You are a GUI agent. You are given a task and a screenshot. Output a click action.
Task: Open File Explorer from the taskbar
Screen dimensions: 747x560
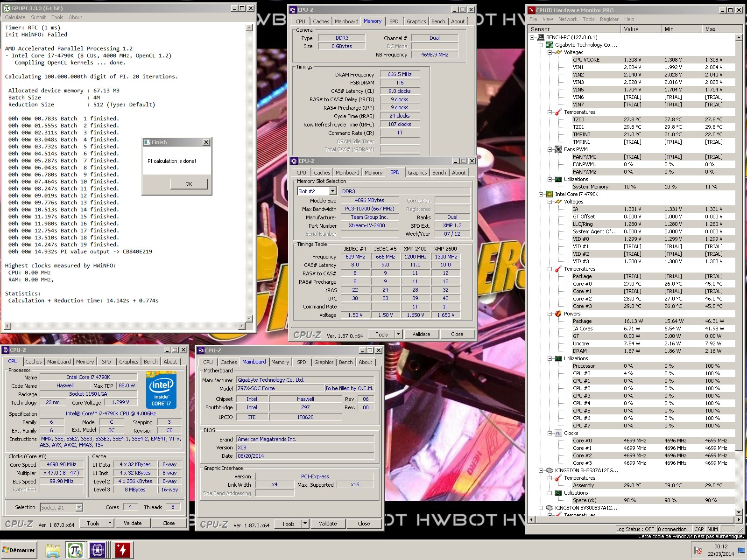(52, 550)
